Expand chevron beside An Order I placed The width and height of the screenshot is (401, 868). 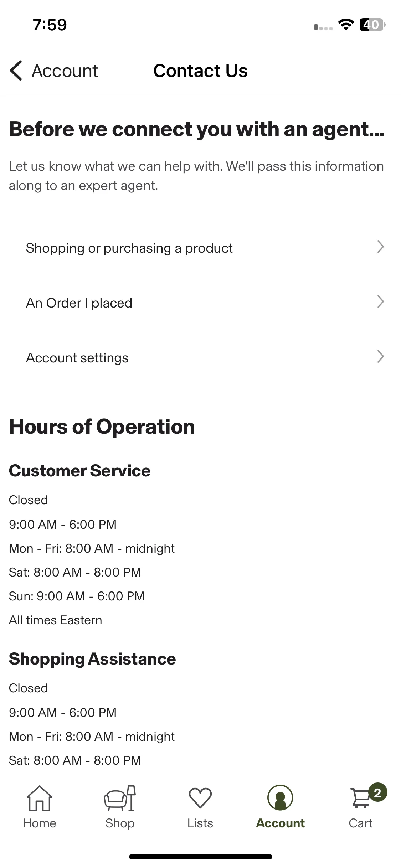[x=381, y=302]
